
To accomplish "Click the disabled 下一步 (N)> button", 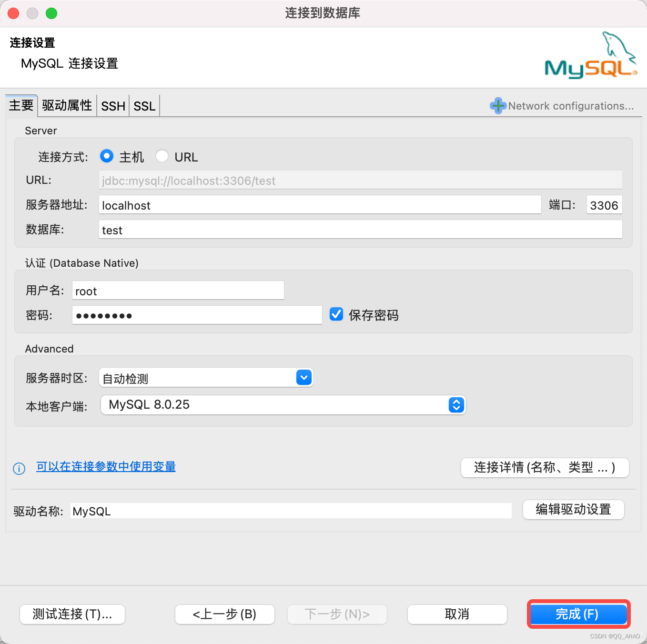I will click(337, 614).
